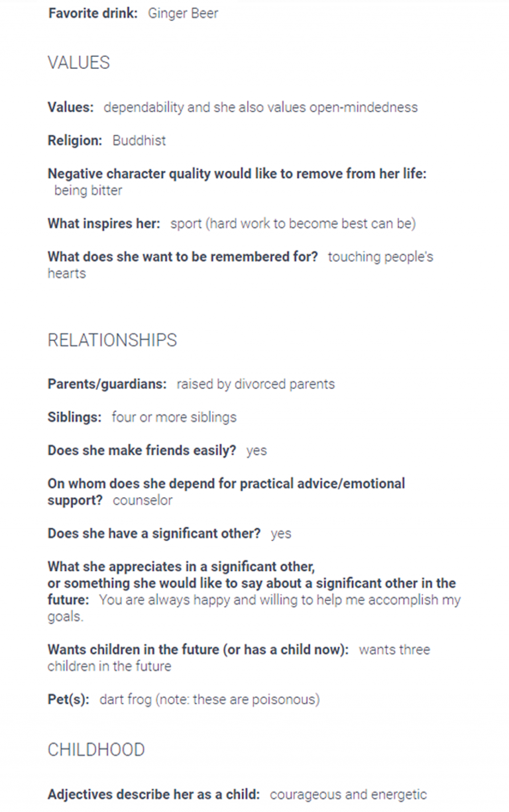Click the VALUES section heading
The image size is (509, 812).
(78, 63)
